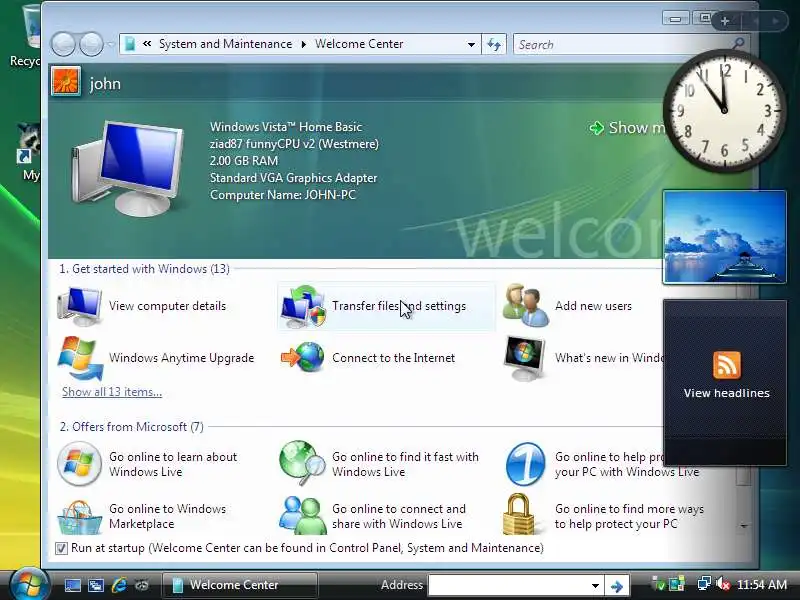Click Standard VGA Graphics Adapter text
This screenshot has height=600, width=800.
[x=293, y=178]
